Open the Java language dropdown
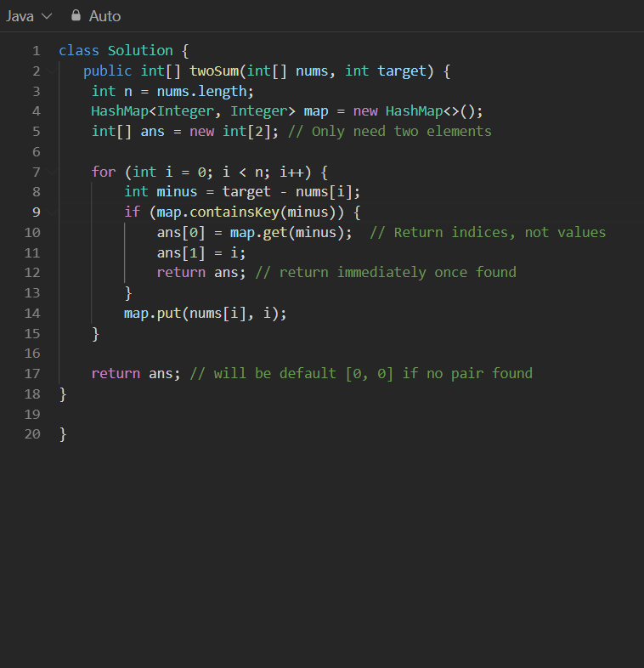The image size is (644, 668). (29, 16)
